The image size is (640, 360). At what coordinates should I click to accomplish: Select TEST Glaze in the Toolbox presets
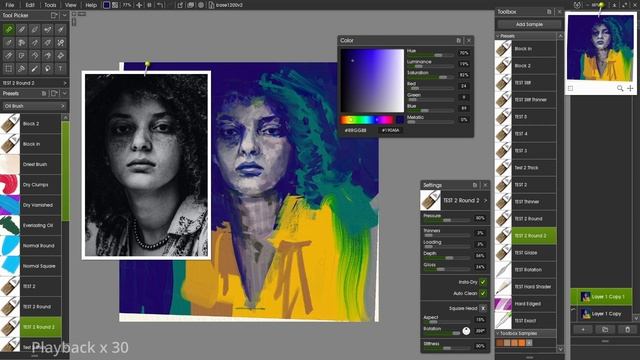[x=526, y=253]
